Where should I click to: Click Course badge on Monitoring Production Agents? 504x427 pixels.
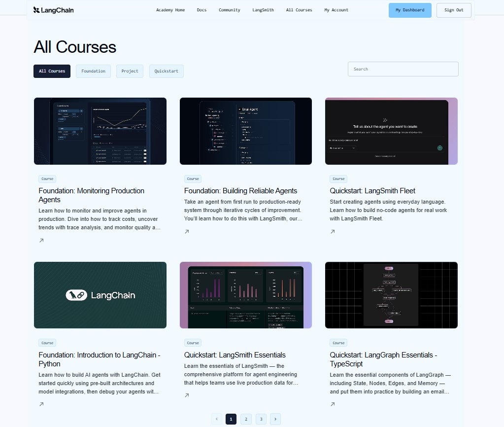pos(47,179)
